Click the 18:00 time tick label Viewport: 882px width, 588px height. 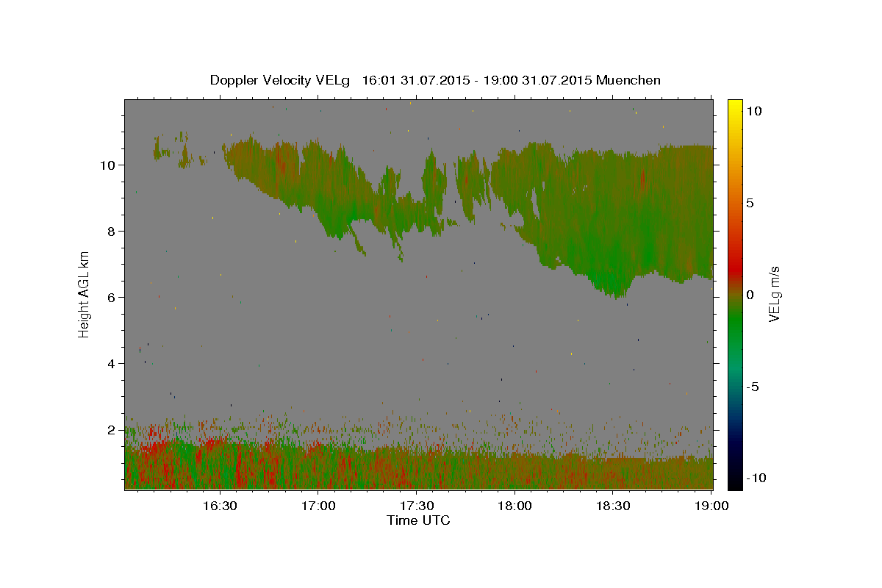click(514, 506)
